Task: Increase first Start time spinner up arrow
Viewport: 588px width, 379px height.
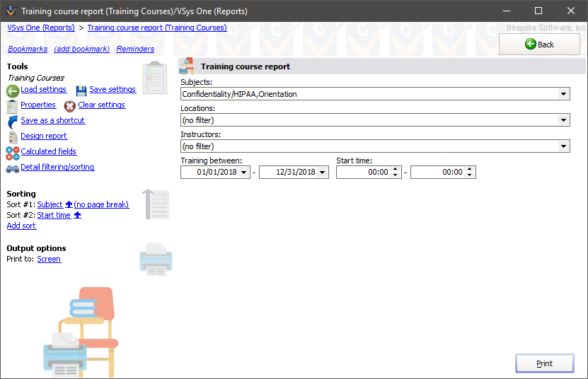Action: [396, 170]
